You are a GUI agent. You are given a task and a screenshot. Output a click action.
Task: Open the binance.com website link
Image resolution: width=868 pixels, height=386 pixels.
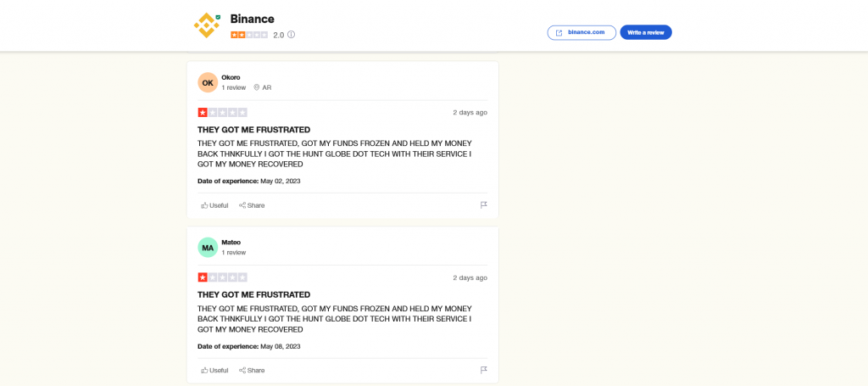(581, 32)
